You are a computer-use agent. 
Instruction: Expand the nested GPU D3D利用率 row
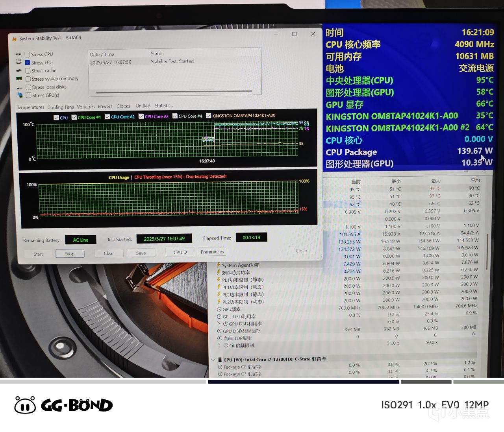point(219,324)
